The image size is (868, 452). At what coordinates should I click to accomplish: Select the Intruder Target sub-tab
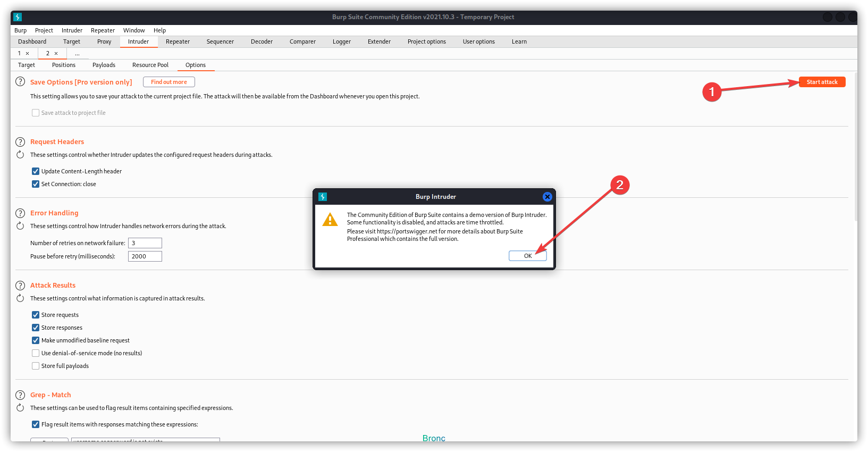27,65
